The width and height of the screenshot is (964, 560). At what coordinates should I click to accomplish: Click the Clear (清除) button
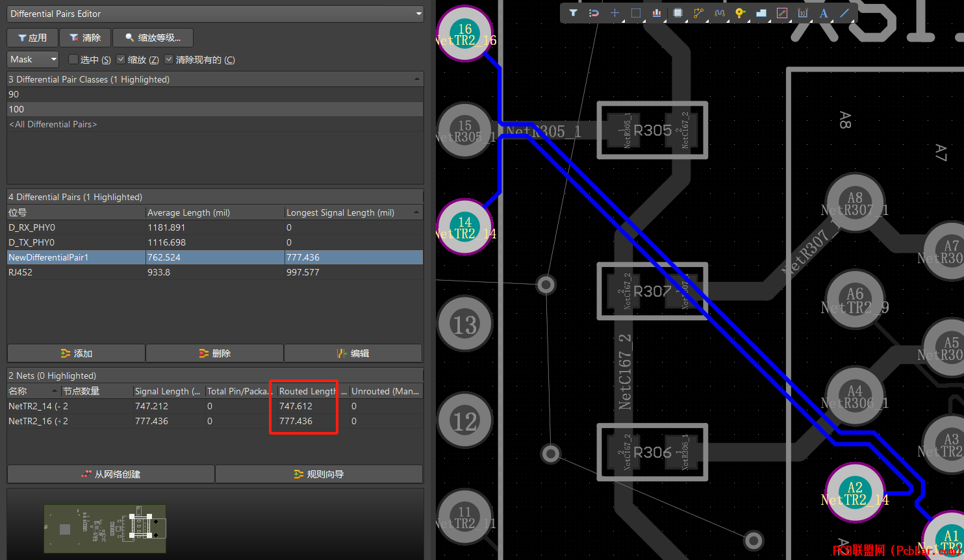pos(85,38)
